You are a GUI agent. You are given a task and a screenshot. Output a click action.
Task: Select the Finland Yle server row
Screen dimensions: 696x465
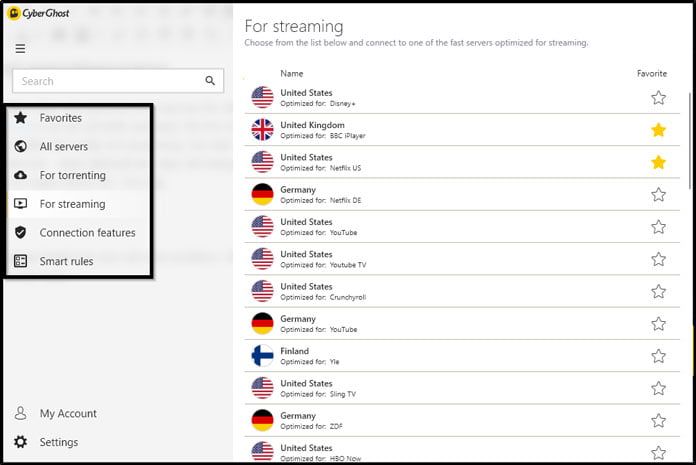462,356
